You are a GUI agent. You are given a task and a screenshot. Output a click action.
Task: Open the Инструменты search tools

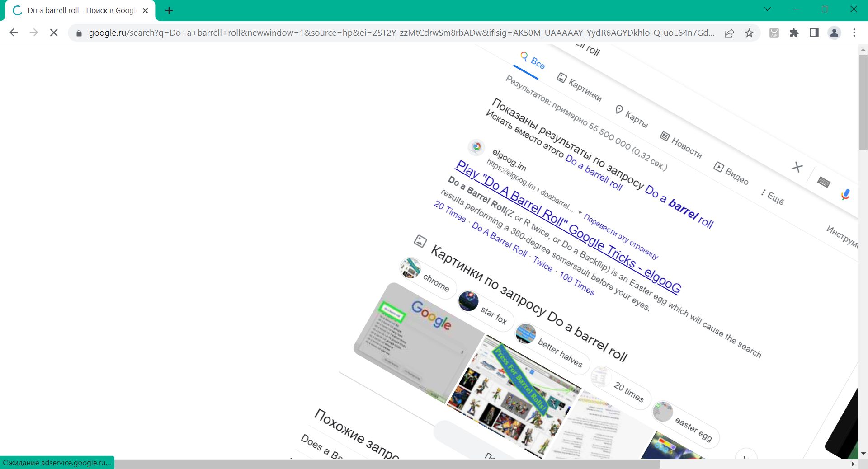[x=842, y=236]
